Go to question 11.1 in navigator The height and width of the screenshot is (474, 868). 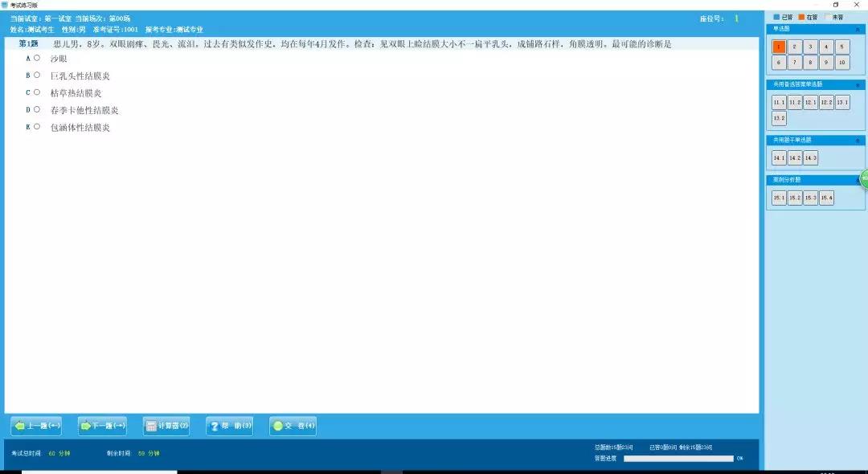(x=779, y=102)
